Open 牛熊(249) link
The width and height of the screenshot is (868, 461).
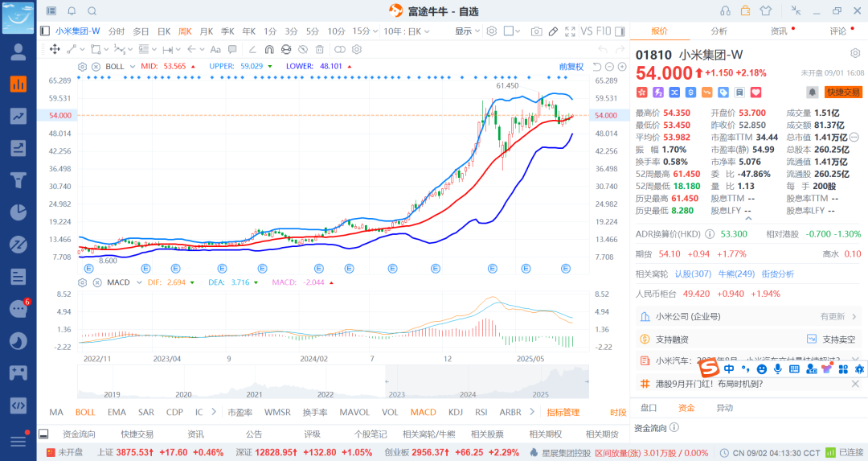pos(736,274)
